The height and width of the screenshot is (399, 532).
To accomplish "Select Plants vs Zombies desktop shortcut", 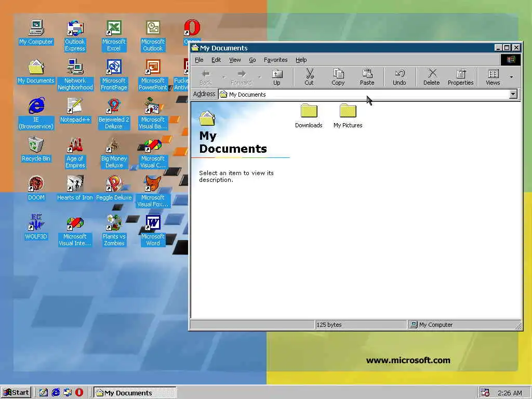I will coord(114,231).
